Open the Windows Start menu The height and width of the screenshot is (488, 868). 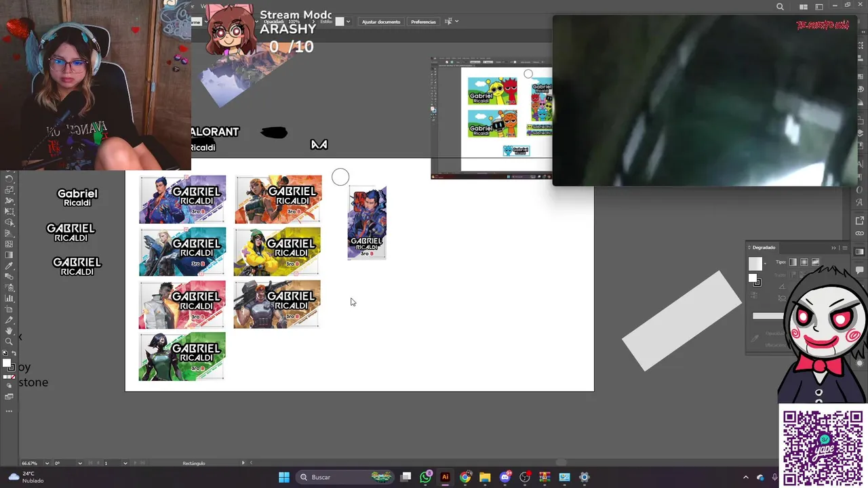284,477
